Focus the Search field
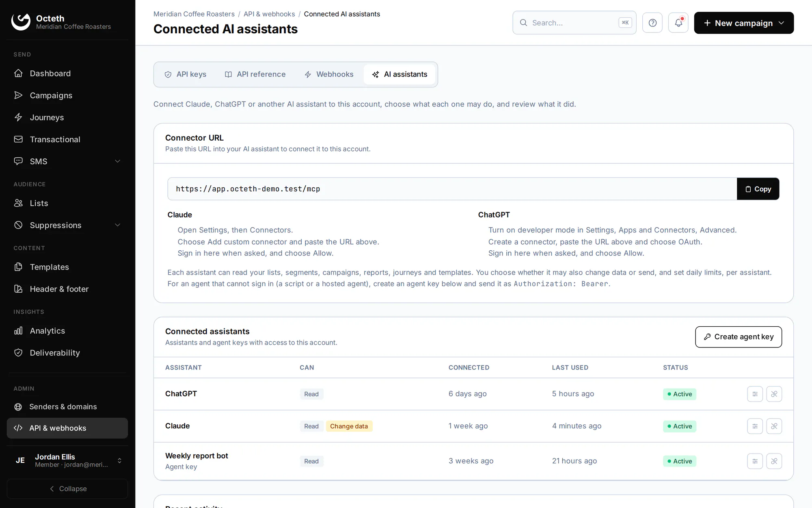Viewport: 812px width, 508px height. point(574,23)
